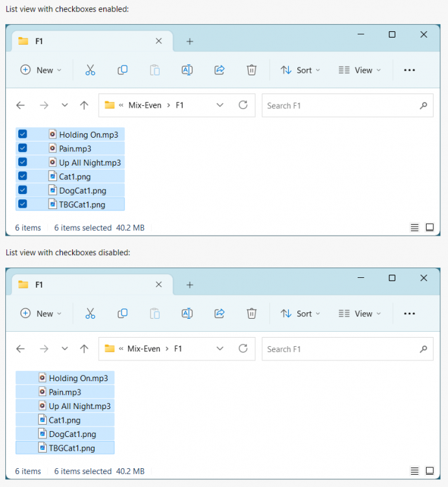Screen dimensions: 448x487
Task: Hit the Delete trash icon in upper window
Action: [x=252, y=70]
